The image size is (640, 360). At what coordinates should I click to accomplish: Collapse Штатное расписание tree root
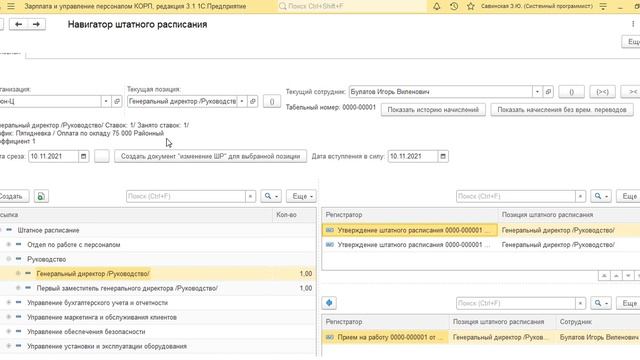pos(0,230)
